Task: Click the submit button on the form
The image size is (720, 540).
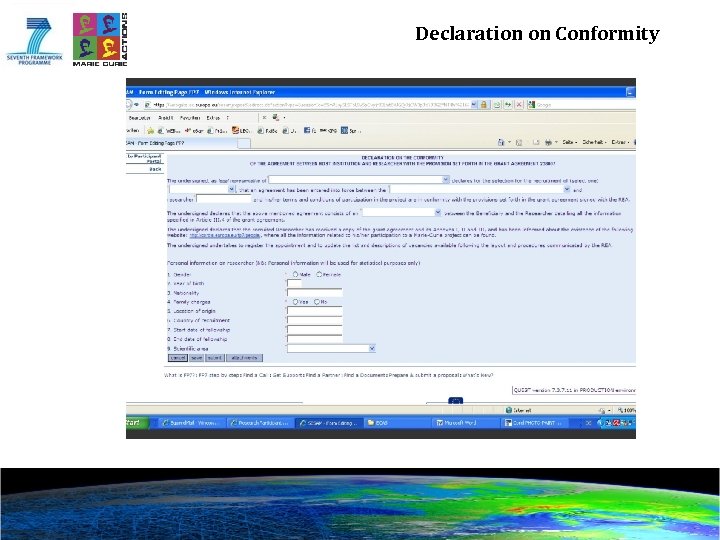Action: [214, 358]
